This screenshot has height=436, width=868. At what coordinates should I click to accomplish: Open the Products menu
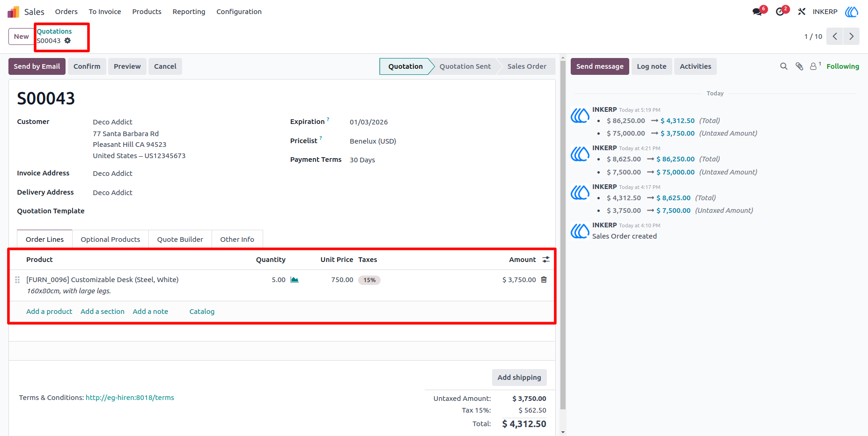click(x=147, y=12)
